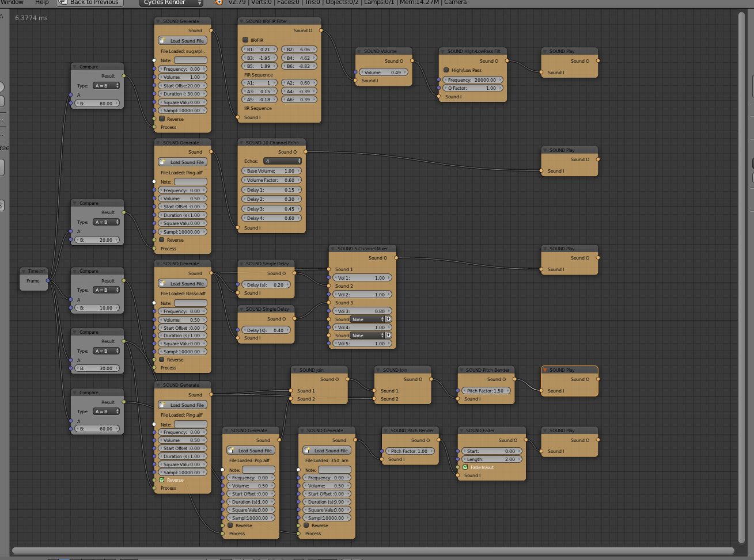Click the B6 field showing -8.82
This screenshot has height=560, width=754.
click(299, 66)
